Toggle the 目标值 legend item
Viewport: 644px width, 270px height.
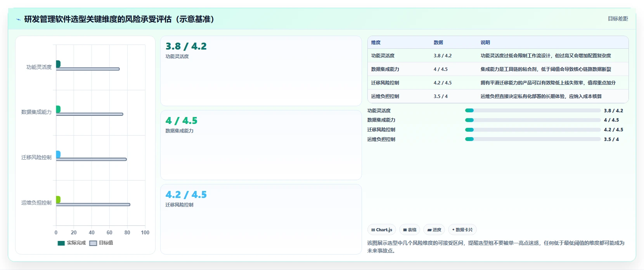(x=101, y=243)
